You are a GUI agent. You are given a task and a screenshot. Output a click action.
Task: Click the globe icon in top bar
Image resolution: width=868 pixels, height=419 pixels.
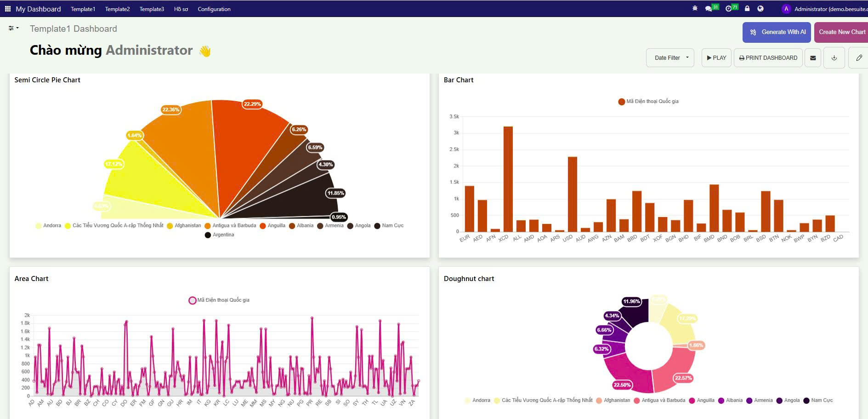760,9
